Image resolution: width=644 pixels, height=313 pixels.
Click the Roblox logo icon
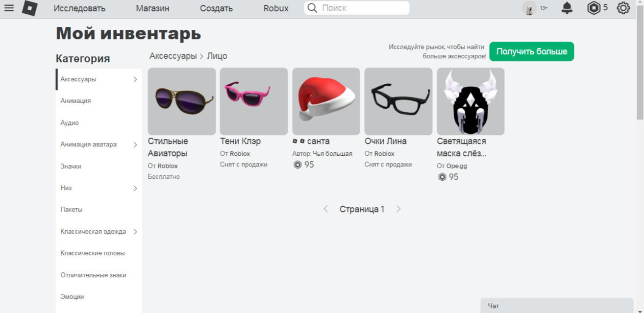30,8
